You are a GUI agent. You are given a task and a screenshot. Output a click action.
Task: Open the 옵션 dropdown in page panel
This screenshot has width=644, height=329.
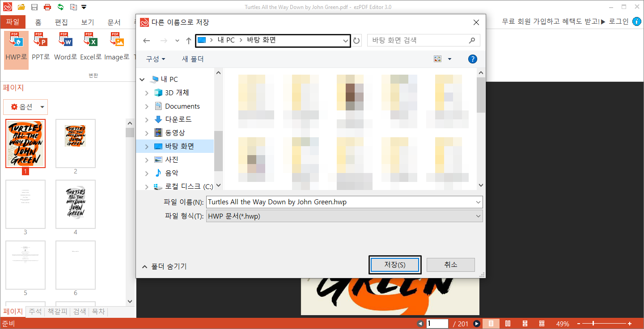click(25, 107)
